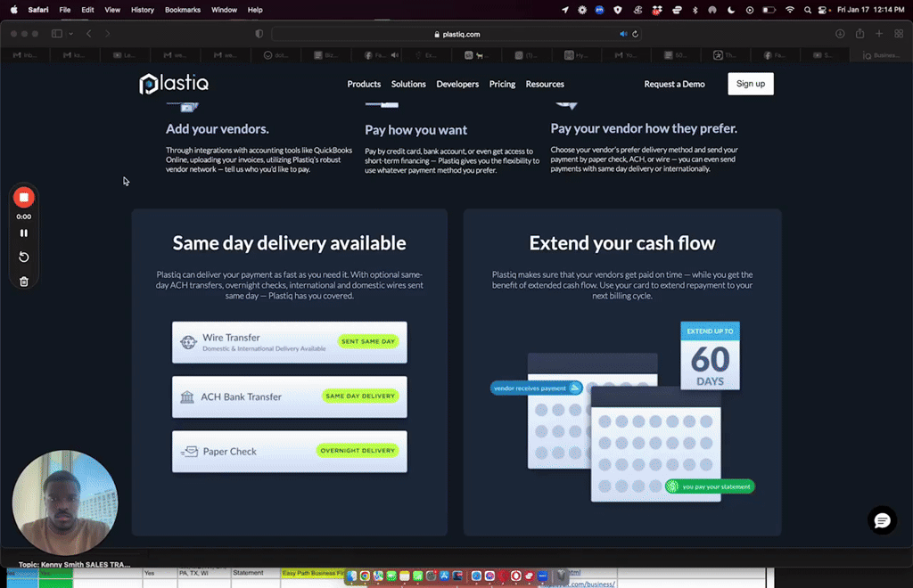Click the 60 DAYS calendar graphic
Image resolution: width=913 pixels, height=588 pixels.
tap(710, 355)
